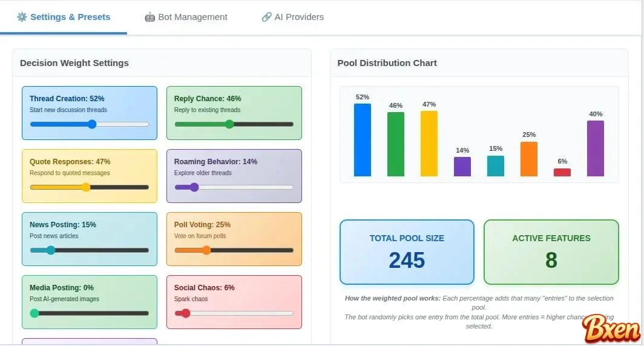
Task: Switch to the Bot Management tab
Action: tap(186, 17)
